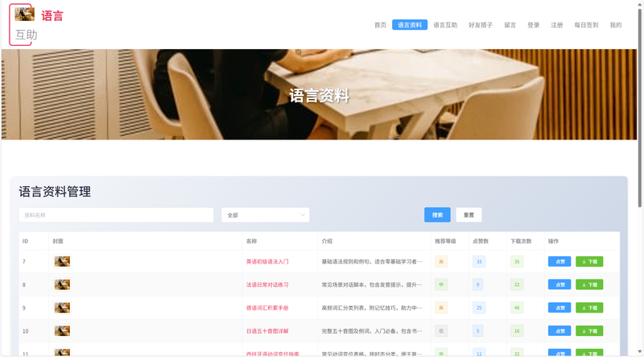Viewport: 644px width, 357px height.
Task: Open 语言互助 navigation item
Action: (445, 25)
